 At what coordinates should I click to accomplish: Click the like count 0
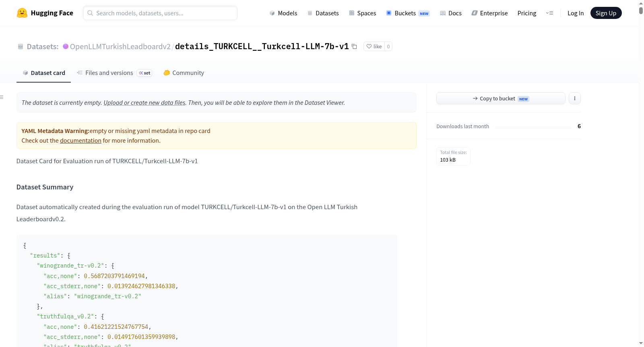[x=388, y=46]
